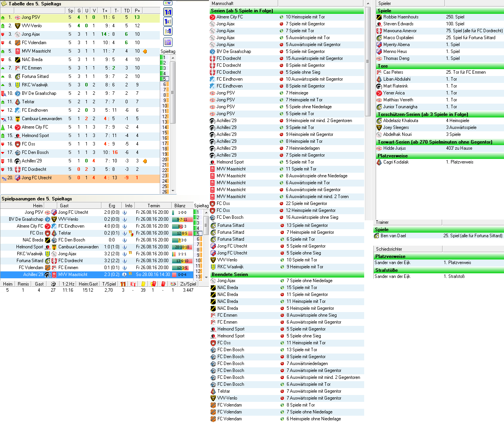Click scrollbar thumb of the Mannschaft series panel

coord(368,61)
